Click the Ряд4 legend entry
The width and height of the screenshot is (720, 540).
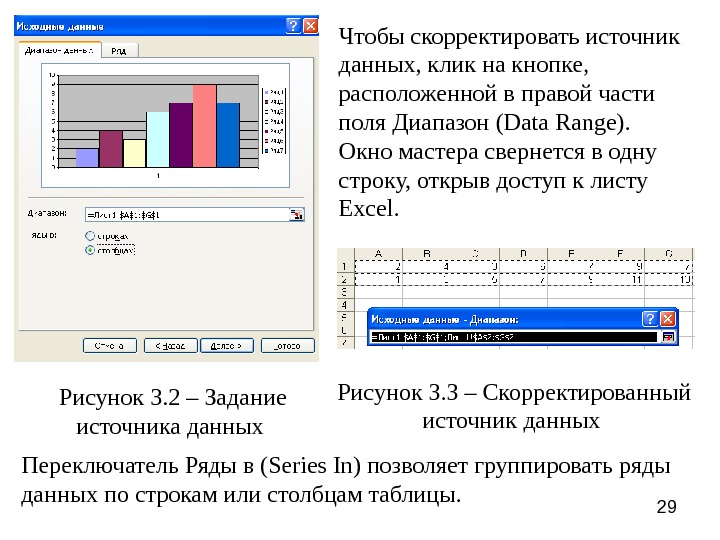(275, 122)
